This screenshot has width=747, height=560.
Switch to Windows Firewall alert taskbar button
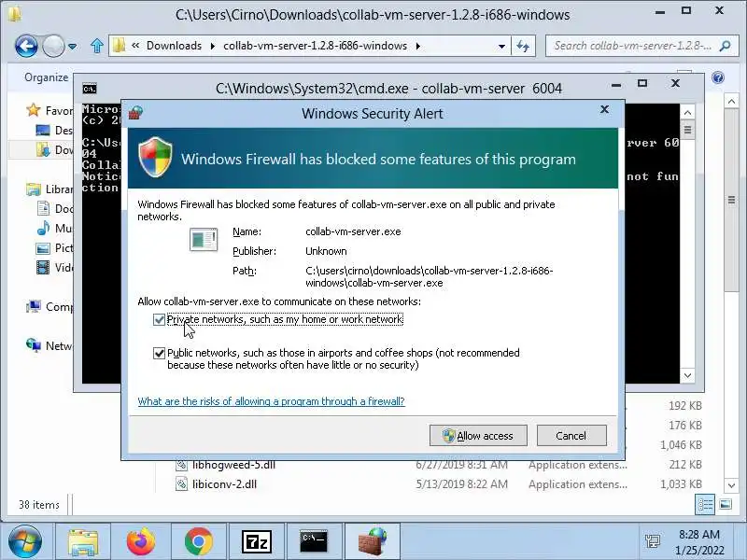pyautogui.click(x=372, y=542)
